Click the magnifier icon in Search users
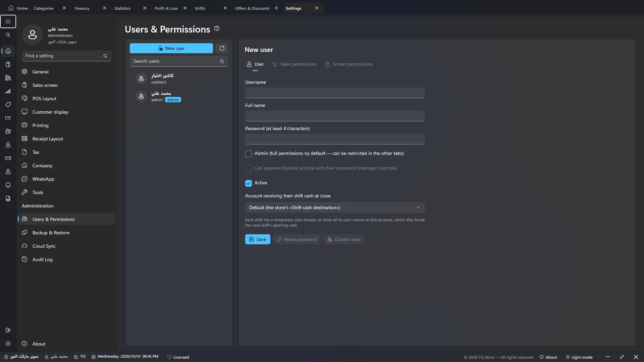 coord(222,61)
